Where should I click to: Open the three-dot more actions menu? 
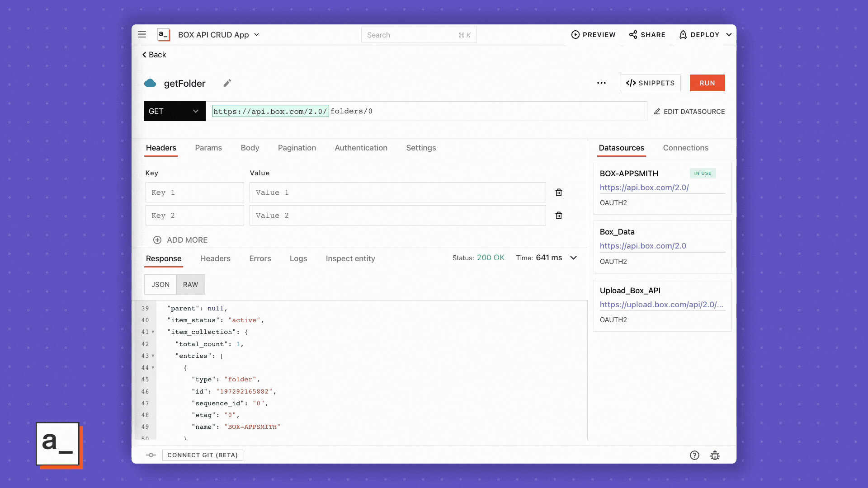coord(601,83)
